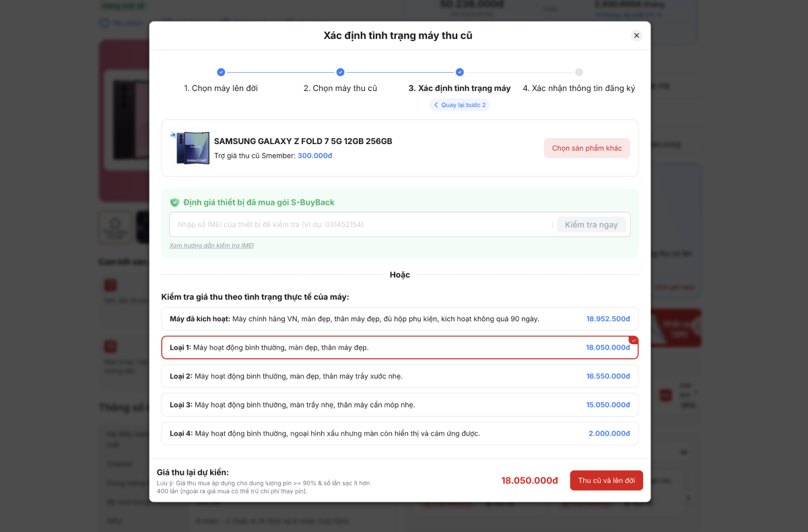Screen dimensions: 808x532
Task: Click the grey step 4 circle
Action: [x=579, y=72]
